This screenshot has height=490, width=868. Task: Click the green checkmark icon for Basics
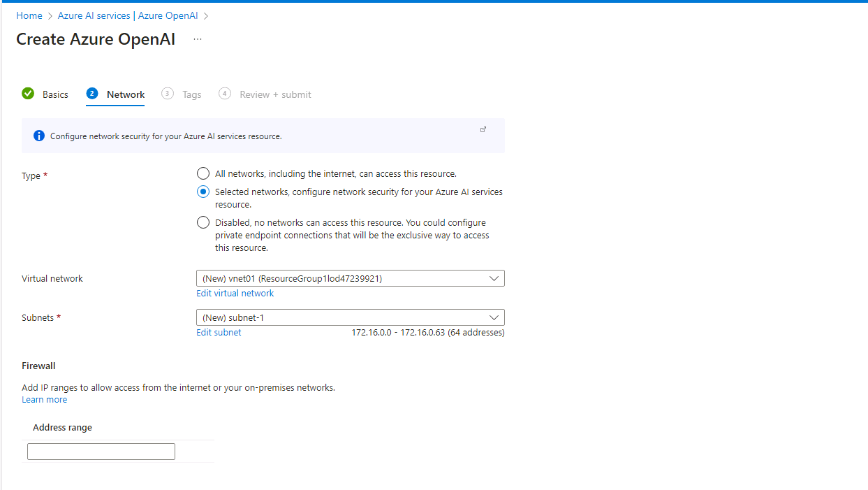pos(28,94)
